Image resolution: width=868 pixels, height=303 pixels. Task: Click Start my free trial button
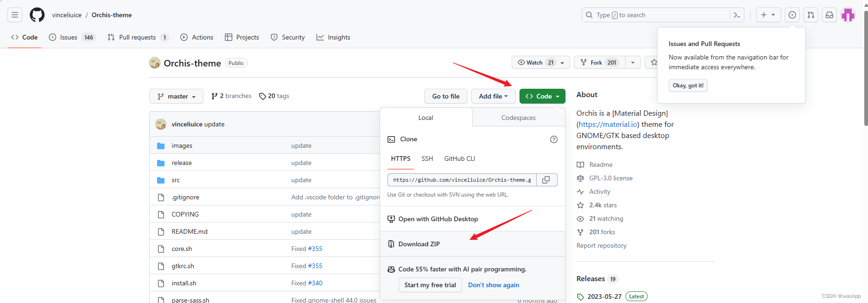430,285
